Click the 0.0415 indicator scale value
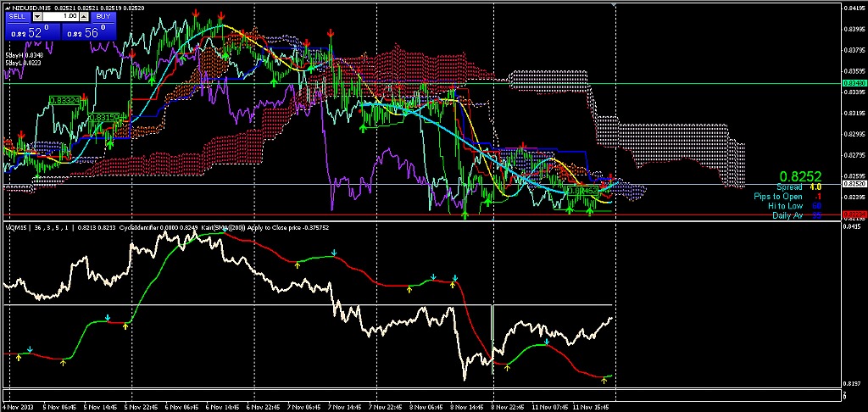 (x=851, y=226)
